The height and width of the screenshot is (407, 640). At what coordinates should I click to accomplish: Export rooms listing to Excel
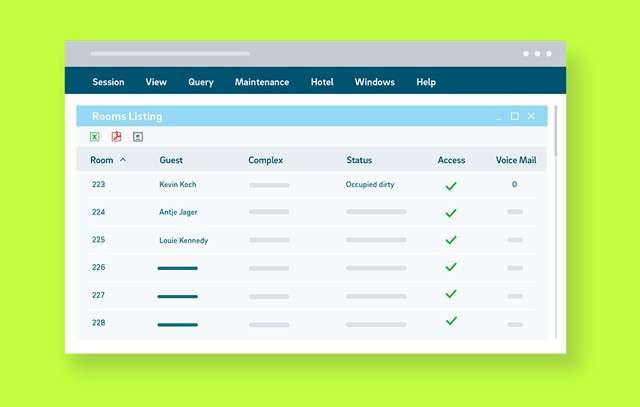pos(95,137)
